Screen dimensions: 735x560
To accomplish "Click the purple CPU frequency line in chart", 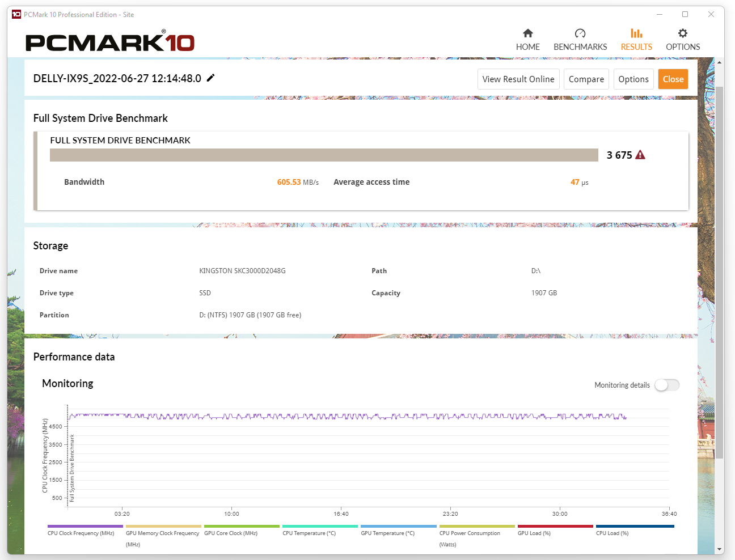I will (x=347, y=417).
